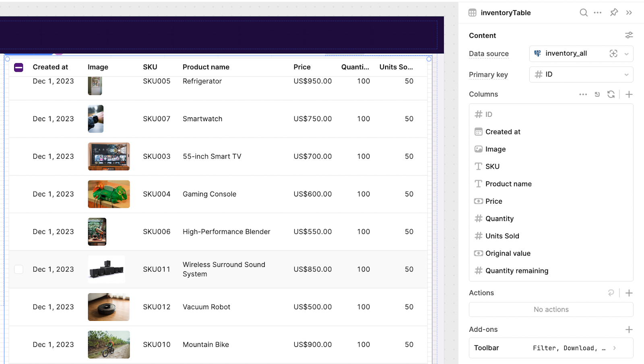Click the Wireless Surround Sound System thumbnail
The height and width of the screenshot is (364, 644).
(106, 269)
